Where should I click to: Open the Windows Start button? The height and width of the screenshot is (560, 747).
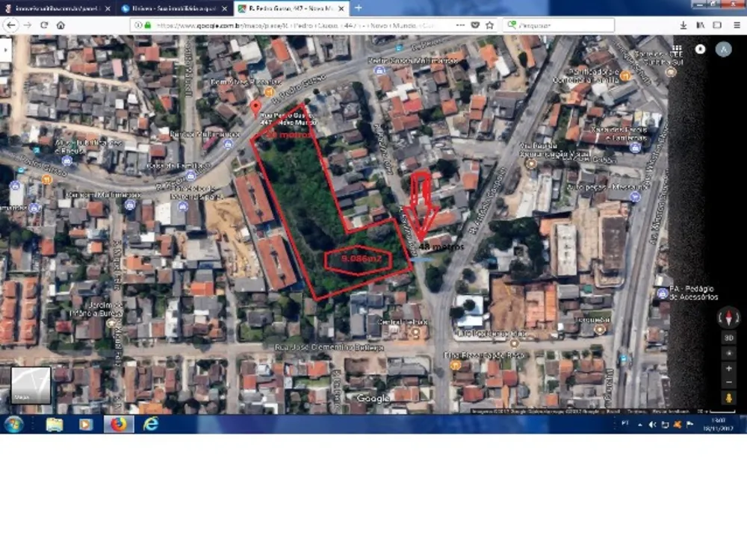pyautogui.click(x=13, y=424)
